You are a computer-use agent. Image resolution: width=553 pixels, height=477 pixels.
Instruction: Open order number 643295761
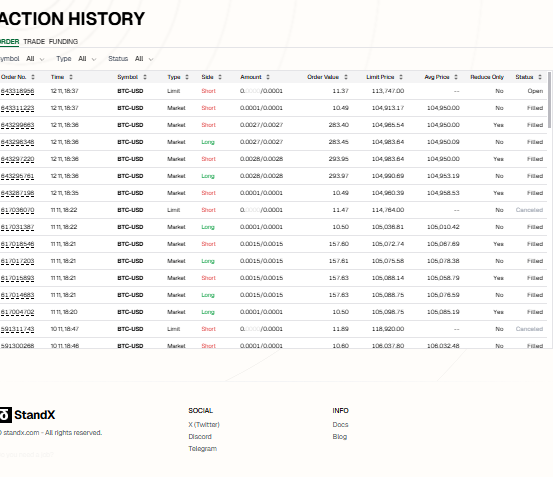(17, 176)
